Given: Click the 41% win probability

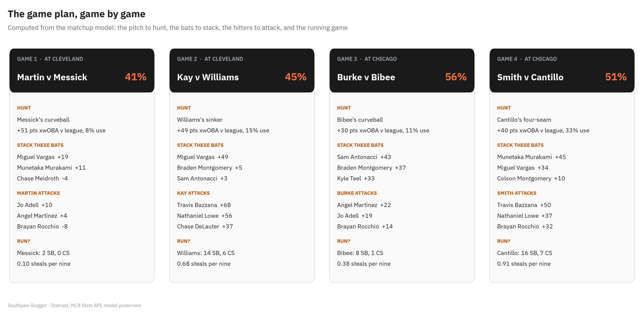Looking at the screenshot, I should (x=136, y=77).
